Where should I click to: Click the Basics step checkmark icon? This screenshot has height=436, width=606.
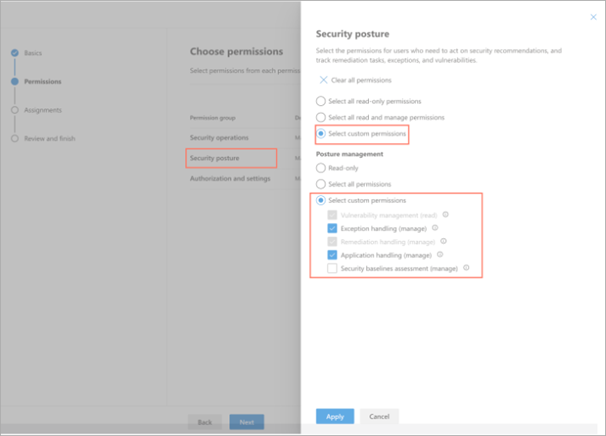(15, 53)
